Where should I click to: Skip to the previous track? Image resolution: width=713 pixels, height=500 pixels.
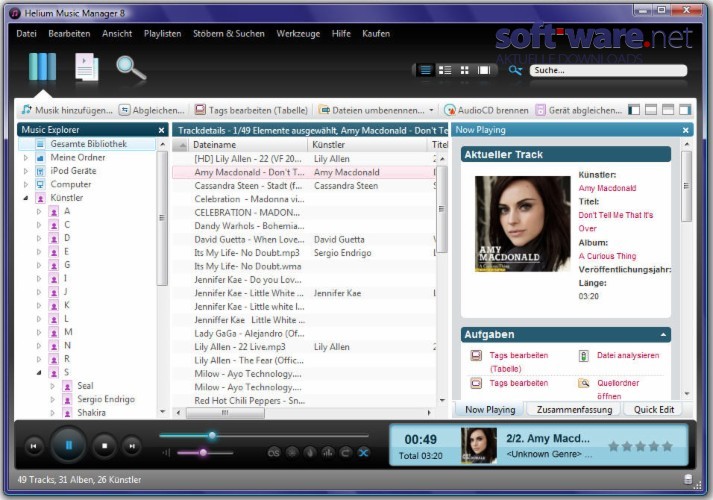pos(34,446)
